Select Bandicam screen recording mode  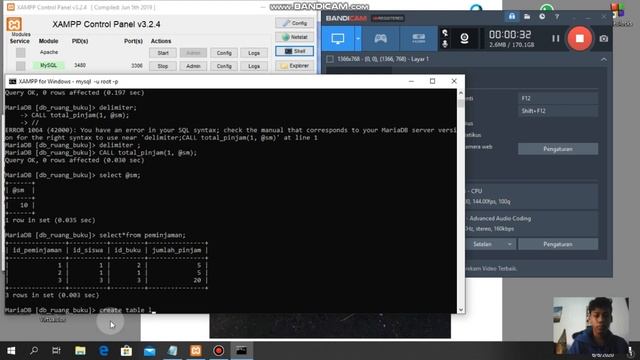(x=338, y=39)
